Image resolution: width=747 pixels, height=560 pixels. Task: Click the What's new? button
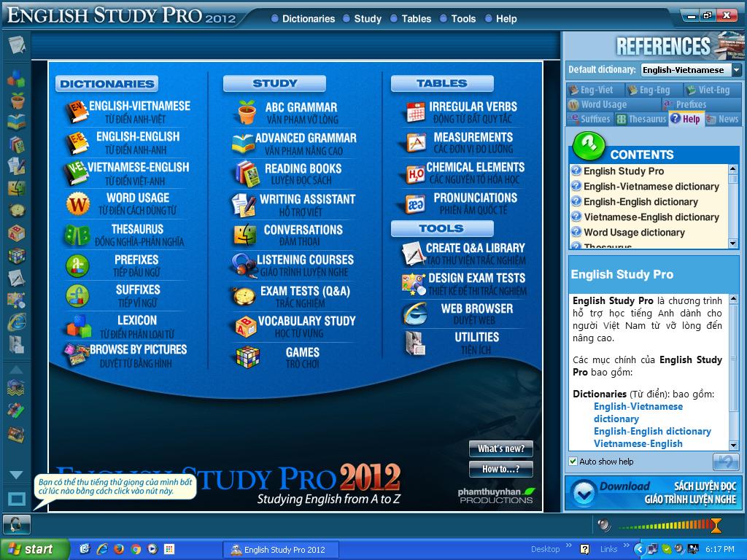(500, 448)
